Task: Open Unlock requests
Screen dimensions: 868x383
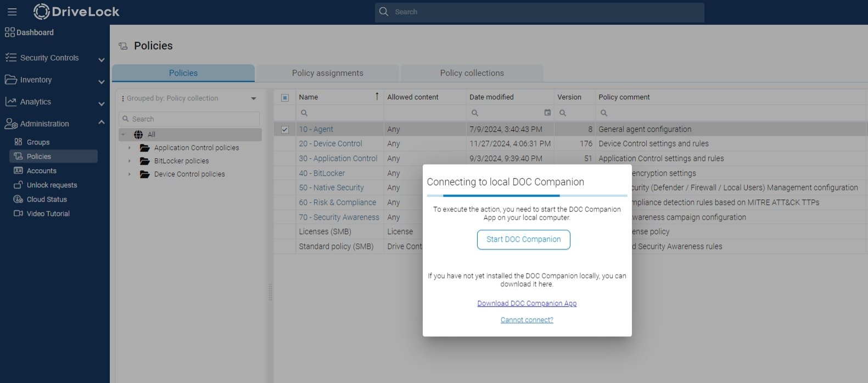Action: (52, 185)
